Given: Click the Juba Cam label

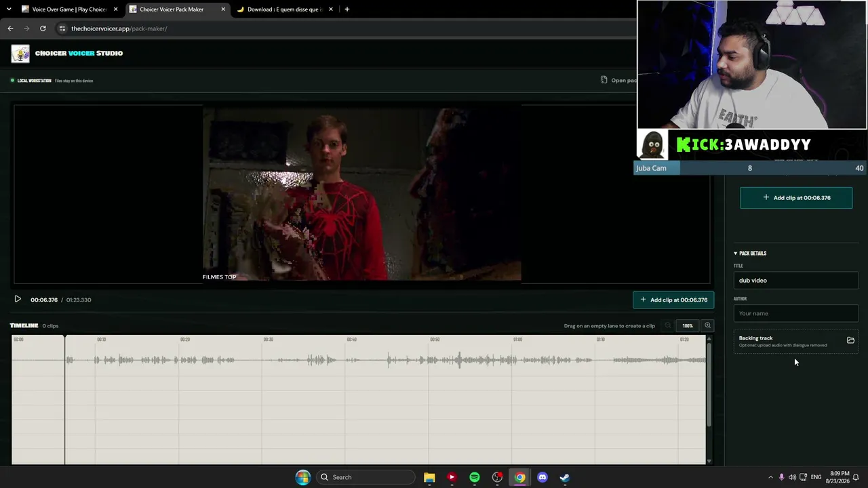Looking at the screenshot, I should 651,168.
